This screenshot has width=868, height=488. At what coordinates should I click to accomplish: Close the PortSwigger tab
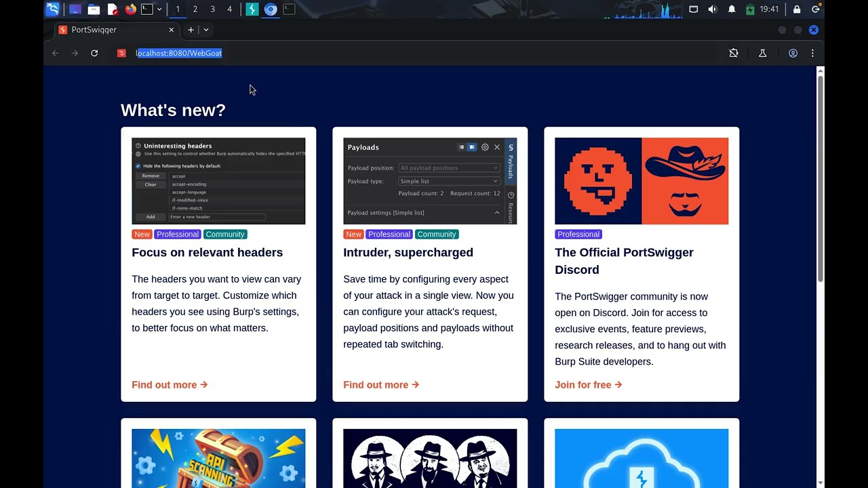pyautogui.click(x=171, y=30)
